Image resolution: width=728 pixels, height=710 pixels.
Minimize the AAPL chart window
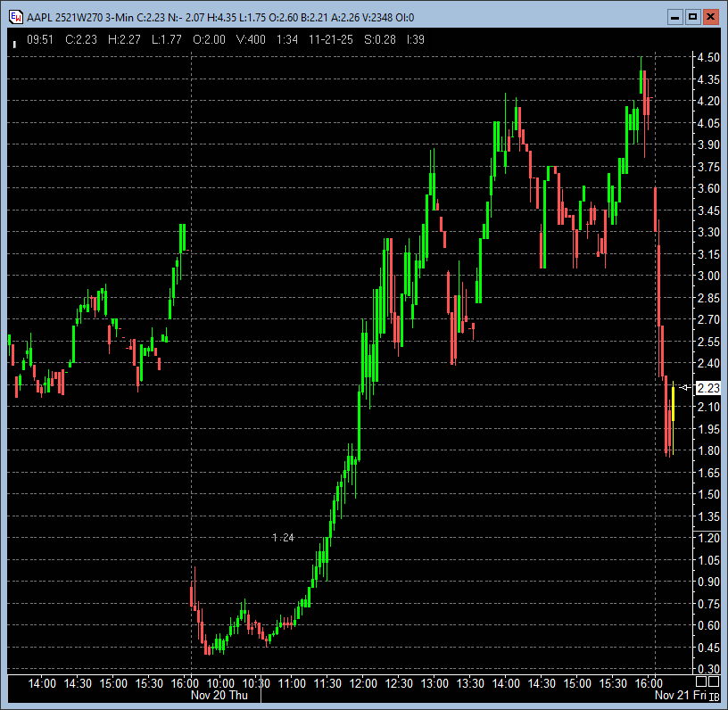[x=675, y=17]
